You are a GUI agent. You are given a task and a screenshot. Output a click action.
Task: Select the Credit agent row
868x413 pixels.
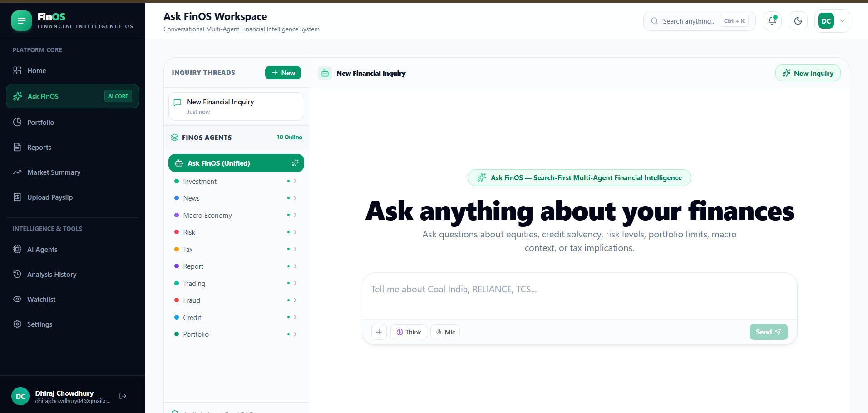pos(236,317)
